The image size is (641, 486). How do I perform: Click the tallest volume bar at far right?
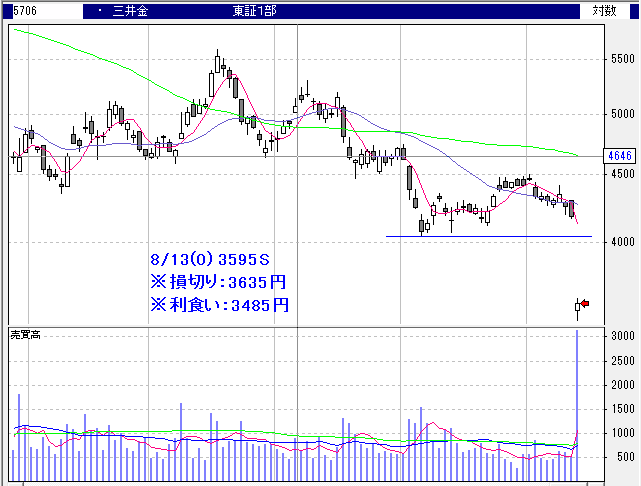click(578, 400)
